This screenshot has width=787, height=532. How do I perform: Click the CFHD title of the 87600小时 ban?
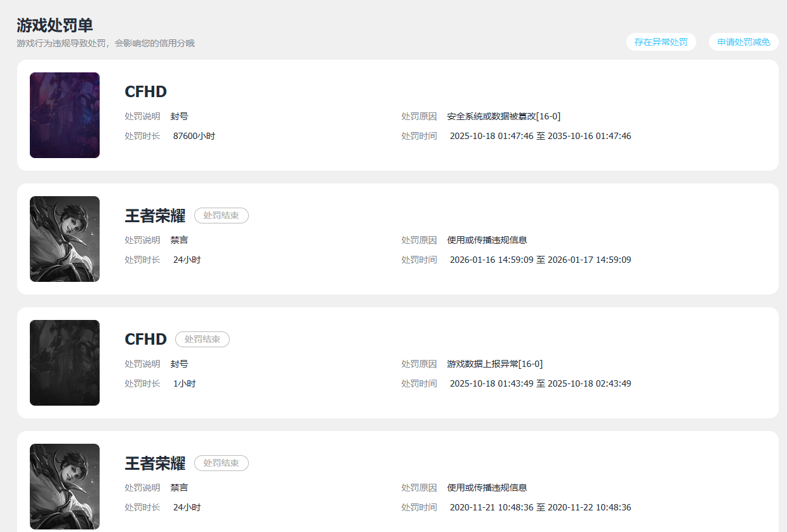point(146,91)
